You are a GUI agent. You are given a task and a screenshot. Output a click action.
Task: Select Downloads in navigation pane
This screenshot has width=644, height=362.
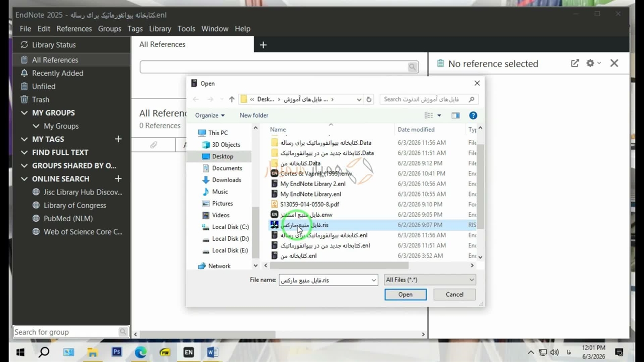coord(226,180)
